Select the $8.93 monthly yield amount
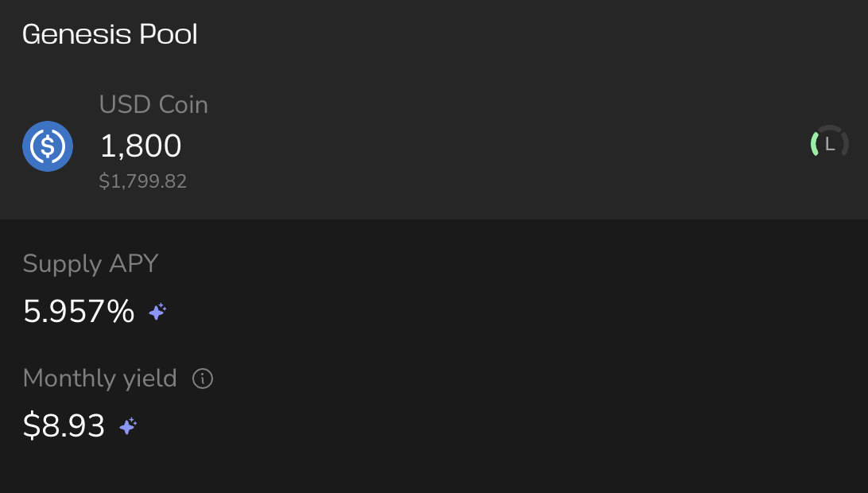The height and width of the screenshot is (493, 868). coord(64,426)
